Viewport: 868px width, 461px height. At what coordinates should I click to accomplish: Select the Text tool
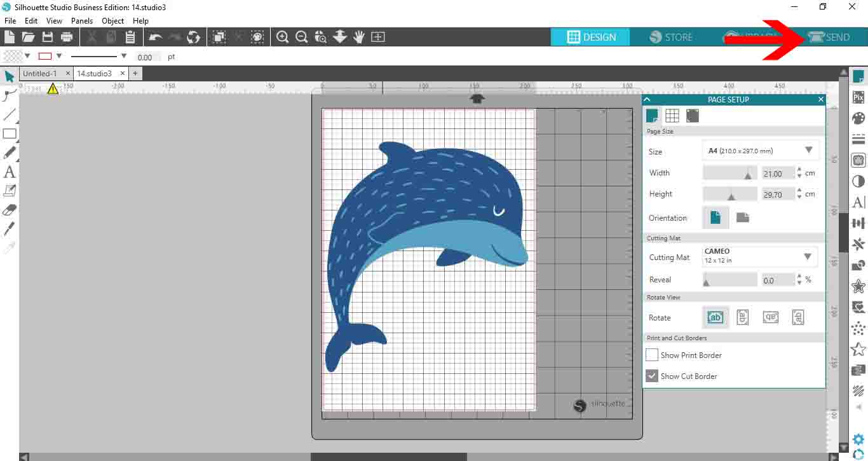point(10,172)
